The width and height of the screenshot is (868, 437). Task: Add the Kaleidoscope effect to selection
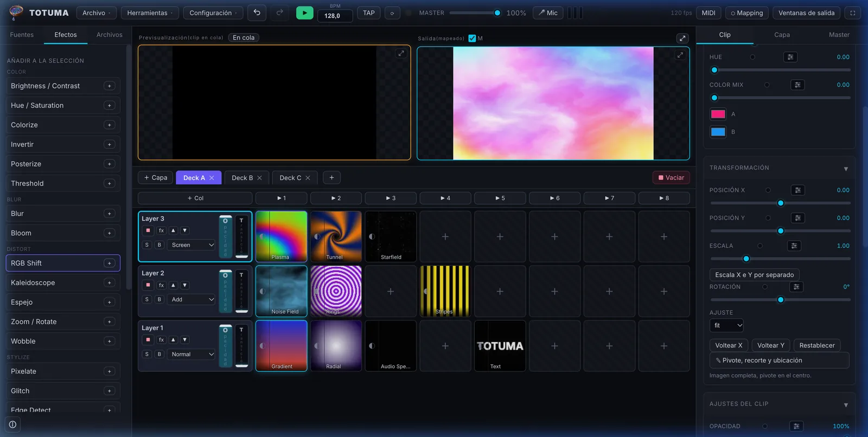tap(109, 282)
